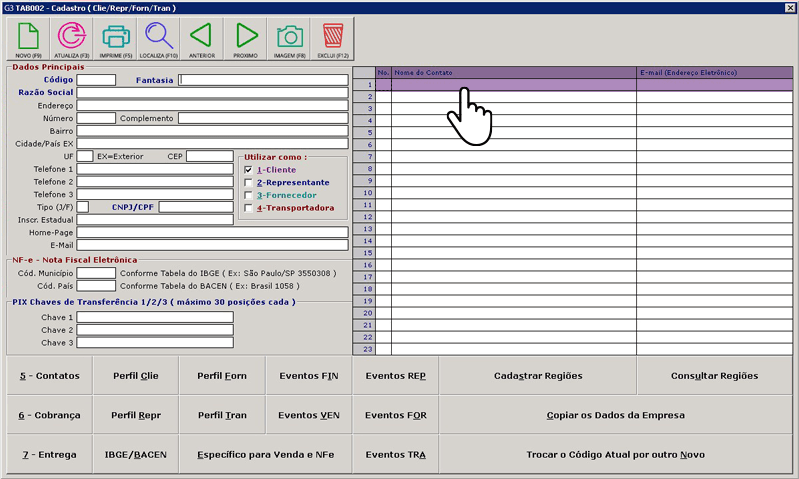
Task: Click the EXCLUI (F12) trash icon
Action: [333, 38]
